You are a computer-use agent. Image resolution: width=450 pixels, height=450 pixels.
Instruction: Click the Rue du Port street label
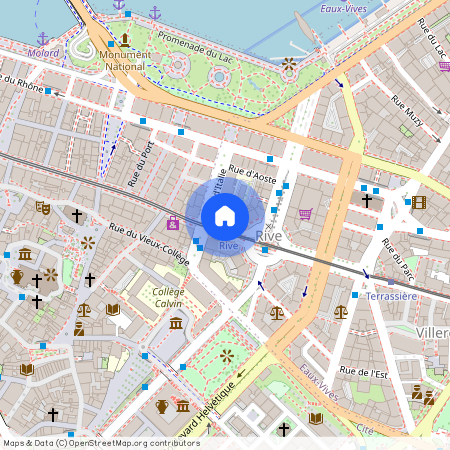[141, 164]
